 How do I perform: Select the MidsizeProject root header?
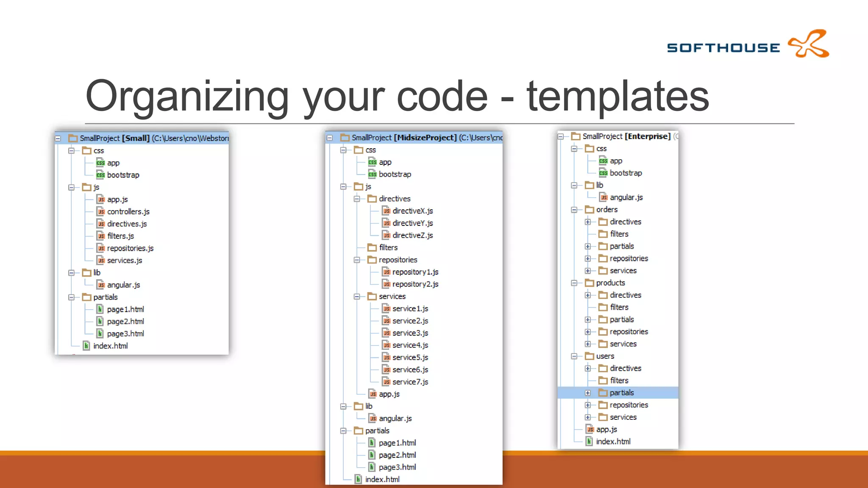[x=425, y=138]
